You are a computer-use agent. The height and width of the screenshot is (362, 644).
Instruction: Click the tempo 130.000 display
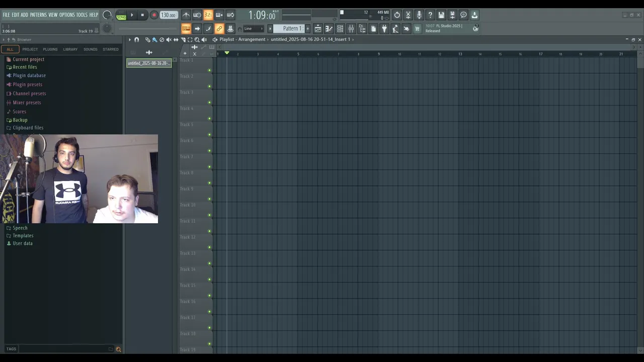pos(169,15)
